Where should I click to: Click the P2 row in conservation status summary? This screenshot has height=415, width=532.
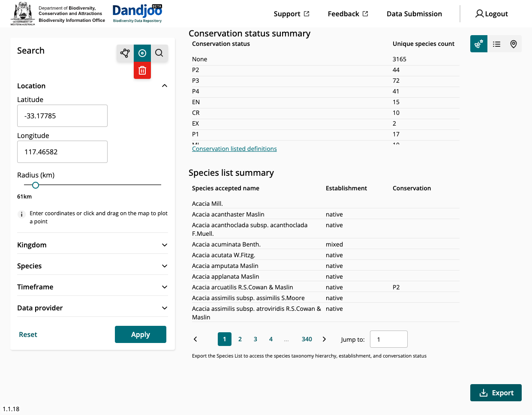point(326,70)
